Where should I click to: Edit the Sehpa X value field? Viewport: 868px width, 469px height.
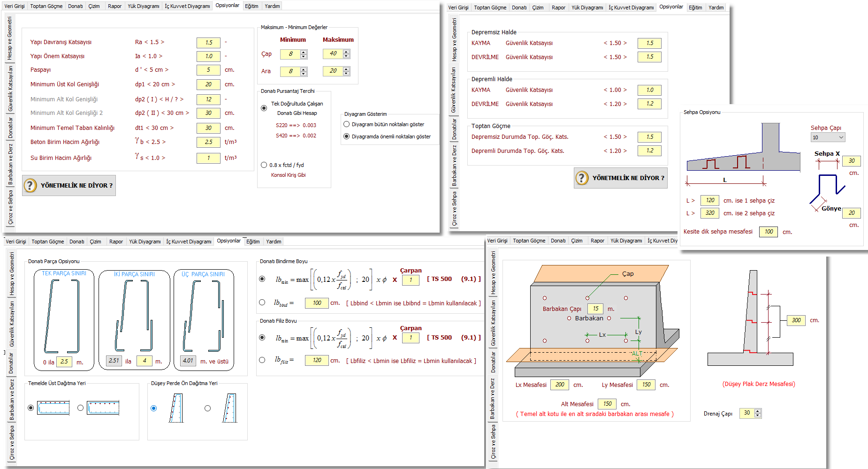(852, 161)
